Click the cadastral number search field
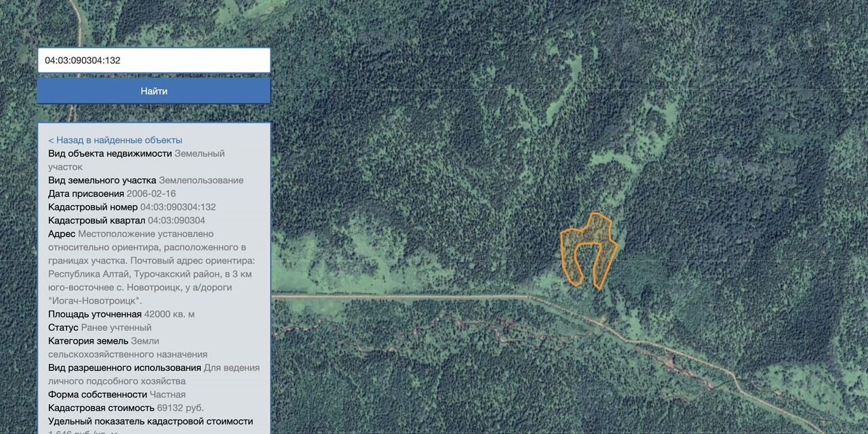 coord(153,60)
